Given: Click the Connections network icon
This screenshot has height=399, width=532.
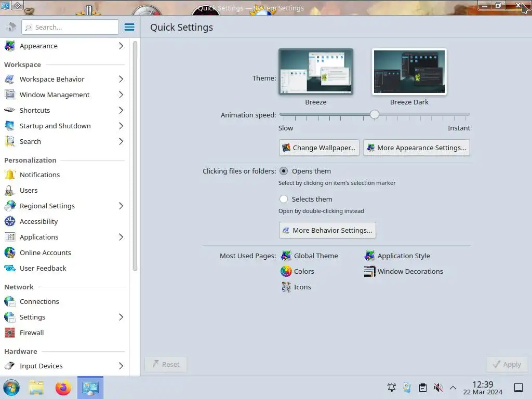Looking at the screenshot, I should [10, 302].
